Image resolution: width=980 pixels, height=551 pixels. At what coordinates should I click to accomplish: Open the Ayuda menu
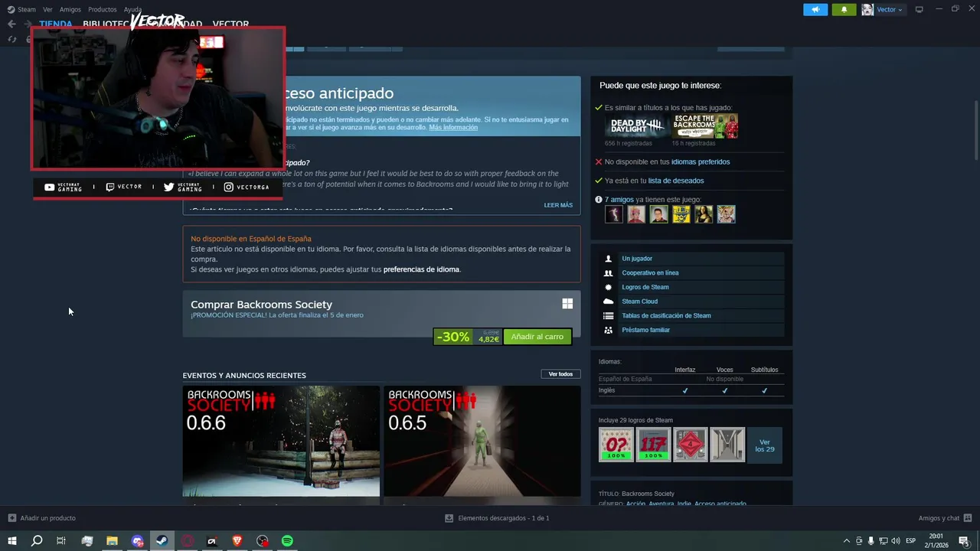tap(133, 9)
